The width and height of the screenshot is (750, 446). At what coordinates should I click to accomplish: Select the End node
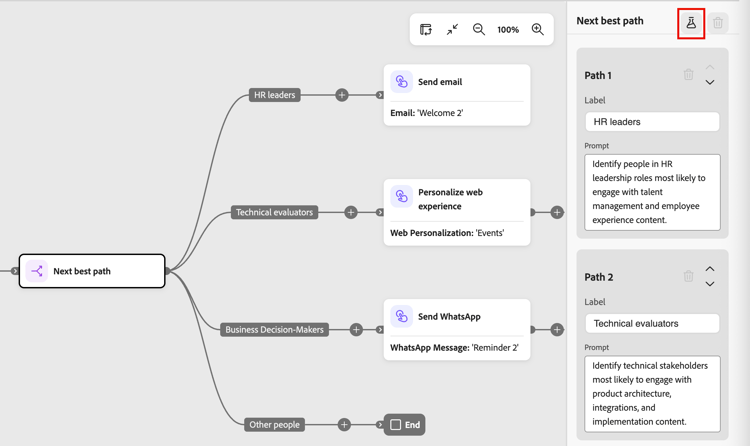click(405, 424)
